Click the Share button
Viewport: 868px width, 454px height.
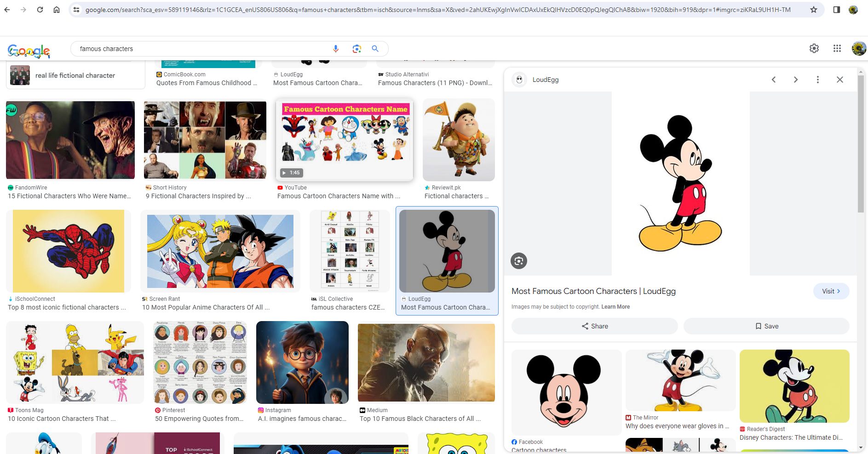[x=595, y=326]
